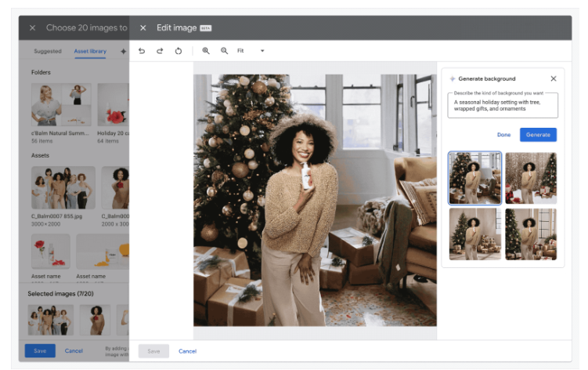Viewport: 588px width, 370px height.
Task: Select the snowy generated background thumbnail
Action: (x=531, y=178)
